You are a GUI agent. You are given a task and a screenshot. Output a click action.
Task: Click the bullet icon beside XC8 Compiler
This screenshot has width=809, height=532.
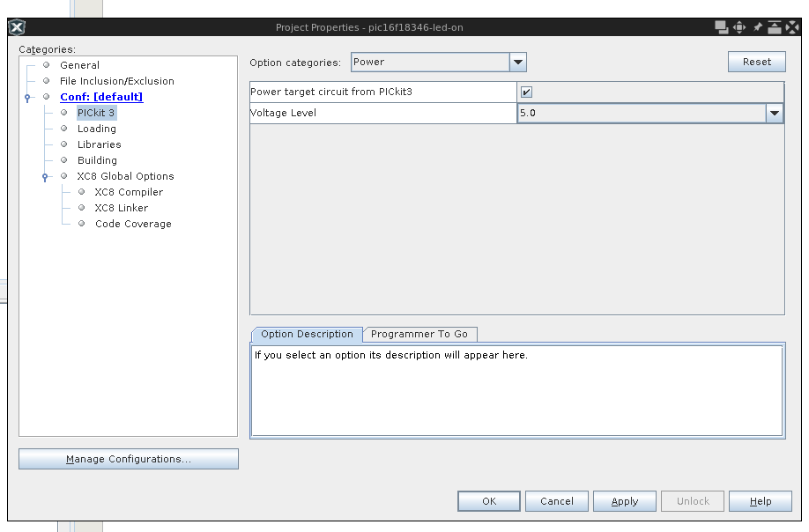(x=81, y=192)
